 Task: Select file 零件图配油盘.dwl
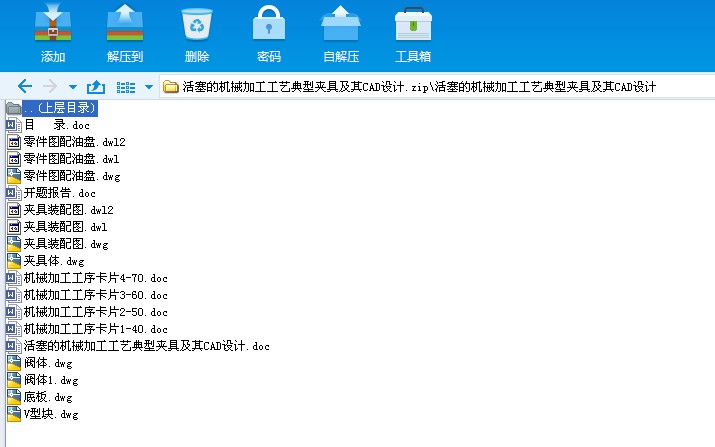click(72, 159)
